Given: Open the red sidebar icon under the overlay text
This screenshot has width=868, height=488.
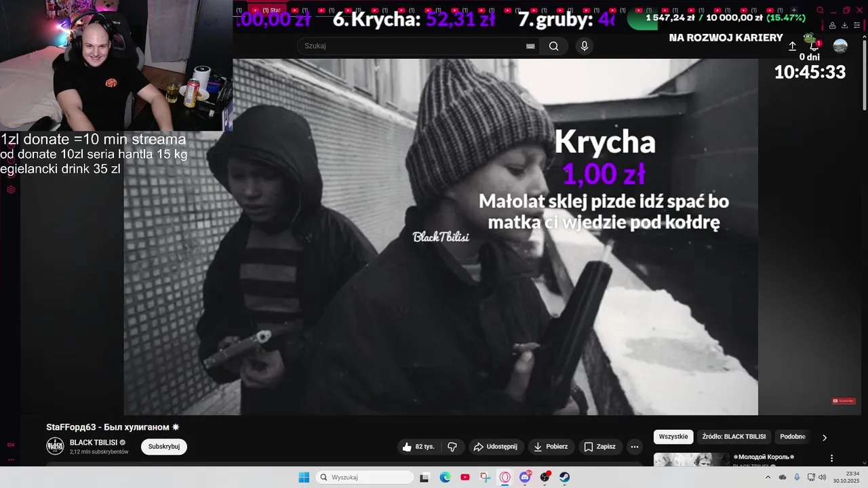Looking at the screenshot, I should (x=11, y=190).
